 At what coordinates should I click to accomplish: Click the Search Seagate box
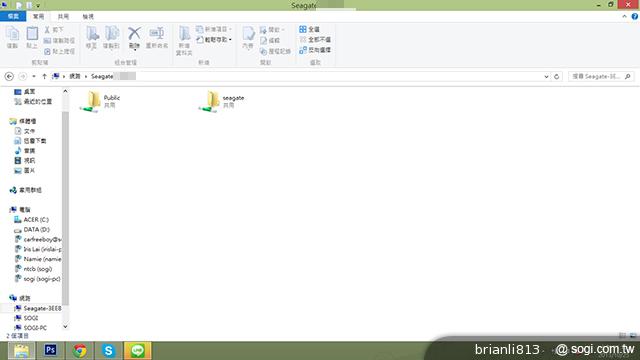click(x=600, y=76)
